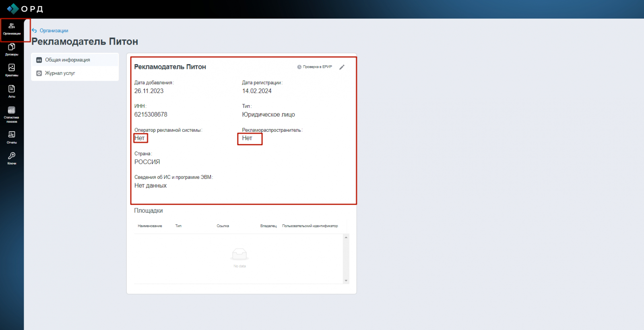Click the INN value 6215308678
Screen dimensions: 644x330
click(x=151, y=114)
